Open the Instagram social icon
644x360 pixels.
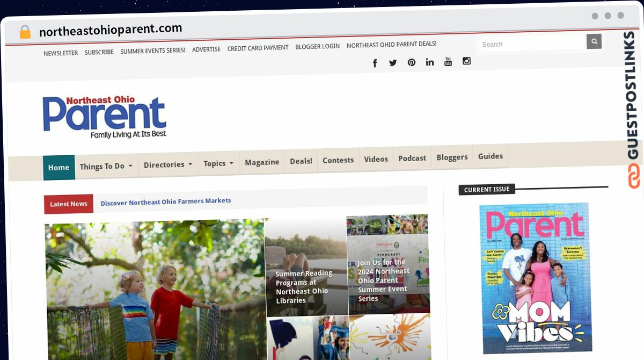pos(467,61)
